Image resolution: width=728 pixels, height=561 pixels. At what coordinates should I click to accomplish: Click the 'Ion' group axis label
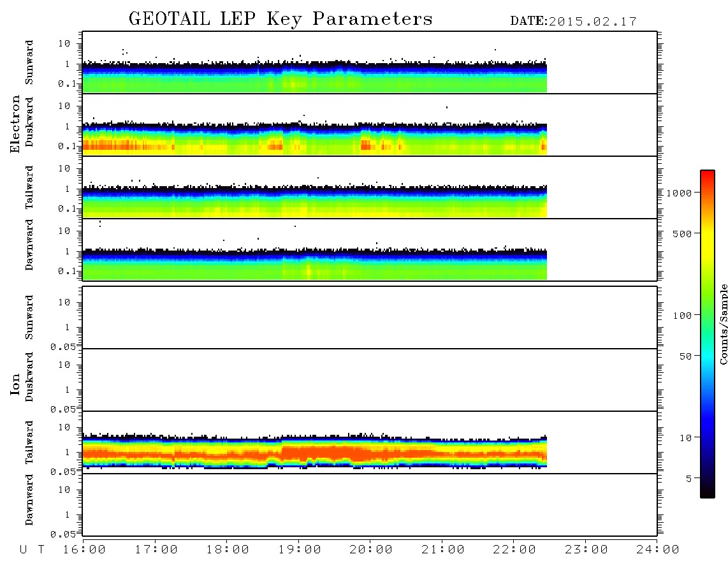(x=15, y=384)
